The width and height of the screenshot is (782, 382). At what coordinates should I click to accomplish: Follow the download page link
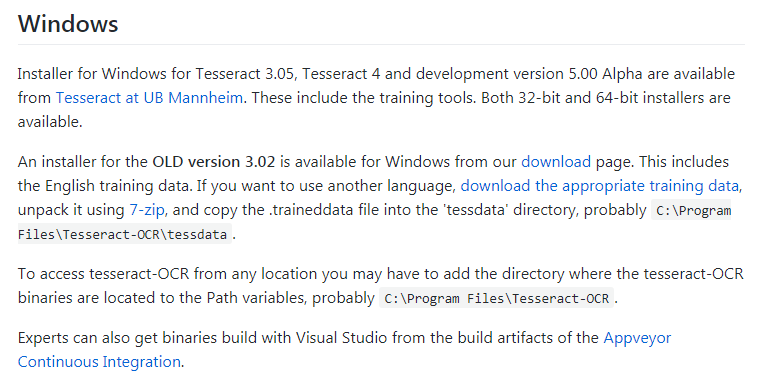(556, 162)
